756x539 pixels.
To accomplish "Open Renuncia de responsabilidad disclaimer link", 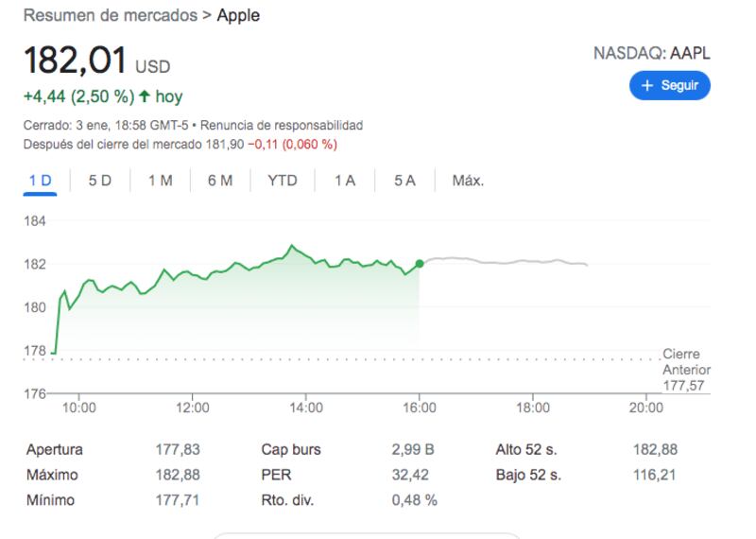I will tap(282, 126).
